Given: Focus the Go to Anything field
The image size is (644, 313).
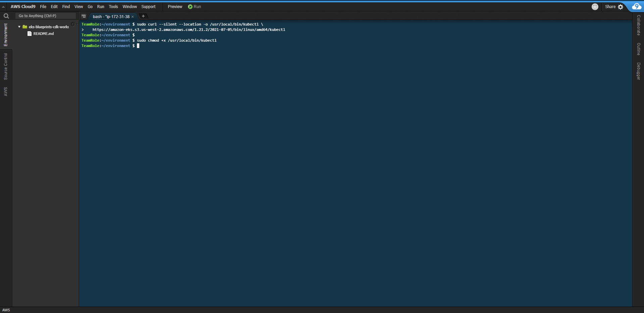Looking at the screenshot, I should [x=45, y=16].
